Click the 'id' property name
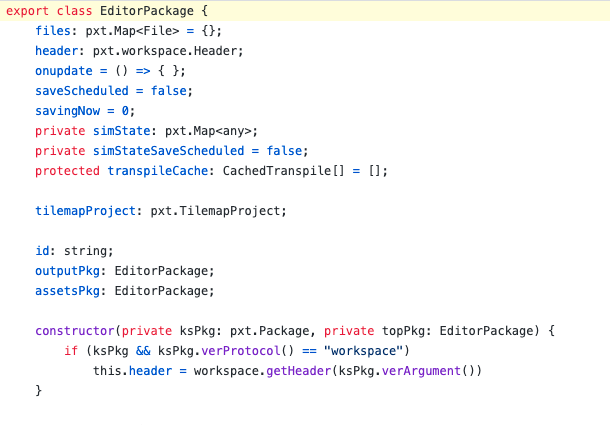 click(42, 251)
